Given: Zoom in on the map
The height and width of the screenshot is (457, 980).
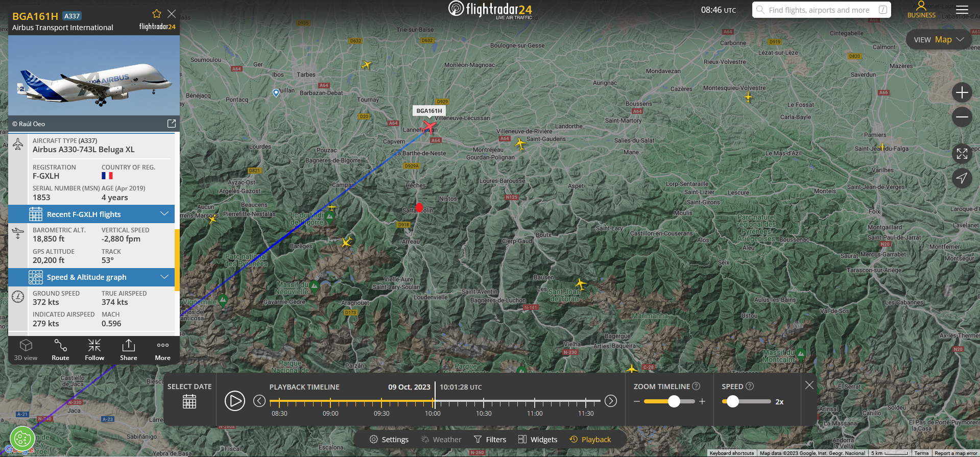Looking at the screenshot, I should [962, 92].
